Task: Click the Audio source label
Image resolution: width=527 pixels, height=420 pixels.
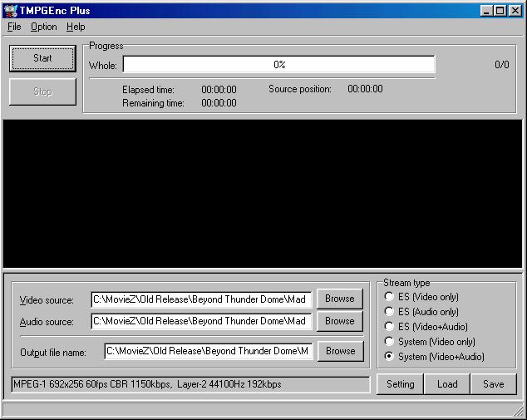Action: [47, 322]
